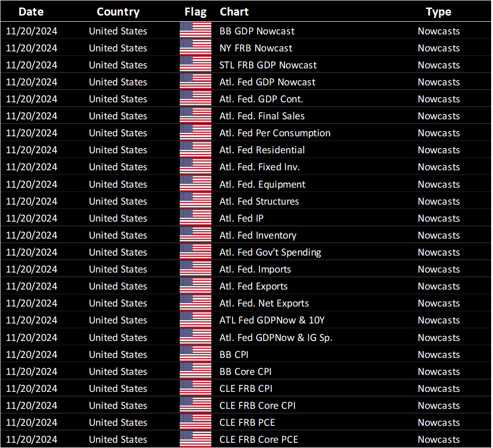Click the US flag in CLE FRB CPI row

pyautogui.click(x=196, y=388)
